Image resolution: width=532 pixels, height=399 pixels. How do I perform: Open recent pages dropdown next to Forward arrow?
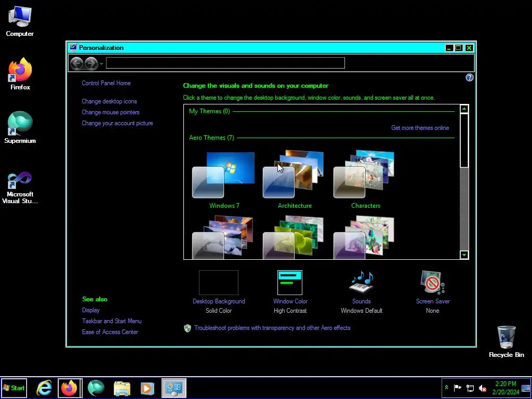pos(101,63)
